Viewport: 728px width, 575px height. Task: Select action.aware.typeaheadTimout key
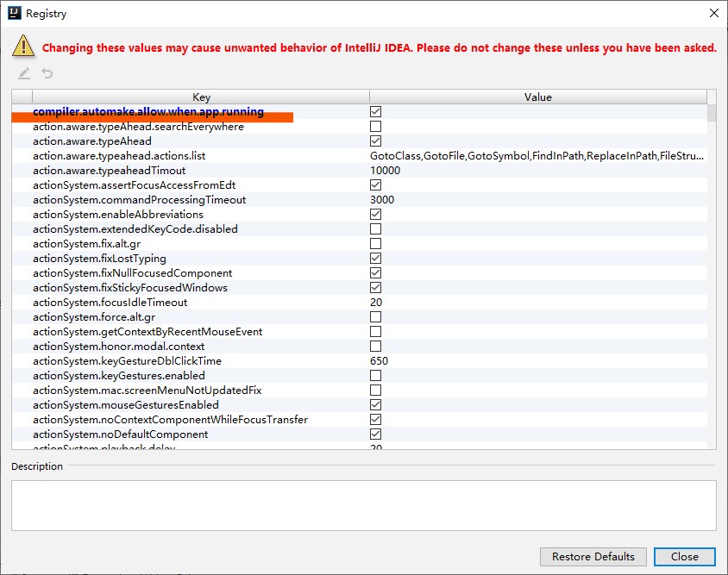[109, 171]
